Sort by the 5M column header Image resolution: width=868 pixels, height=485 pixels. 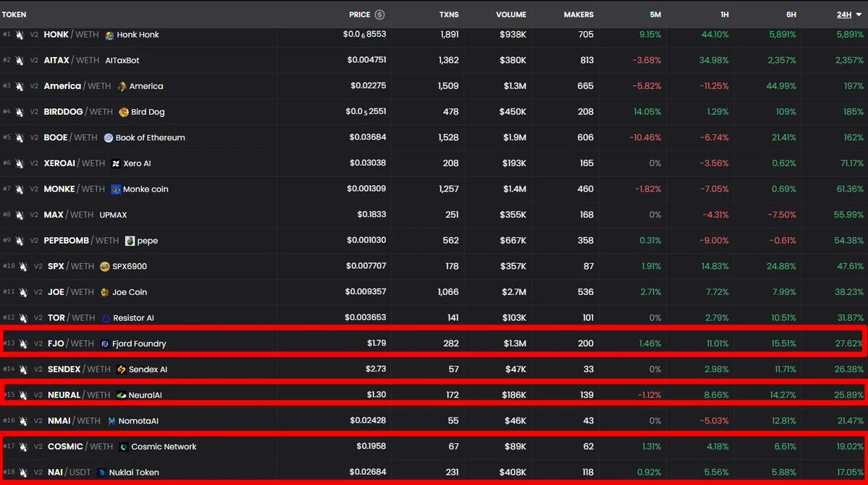point(655,14)
